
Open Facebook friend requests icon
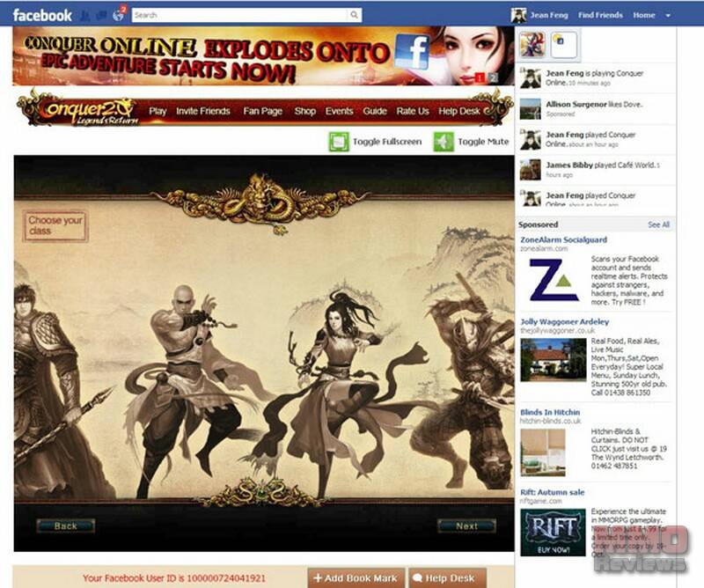click(84, 16)
